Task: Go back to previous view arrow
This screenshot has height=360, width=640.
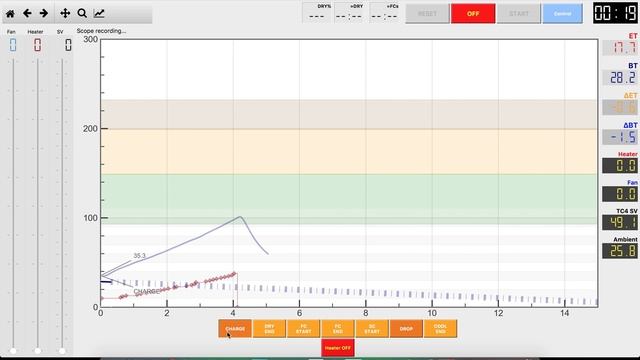Action: click(27, 13)
